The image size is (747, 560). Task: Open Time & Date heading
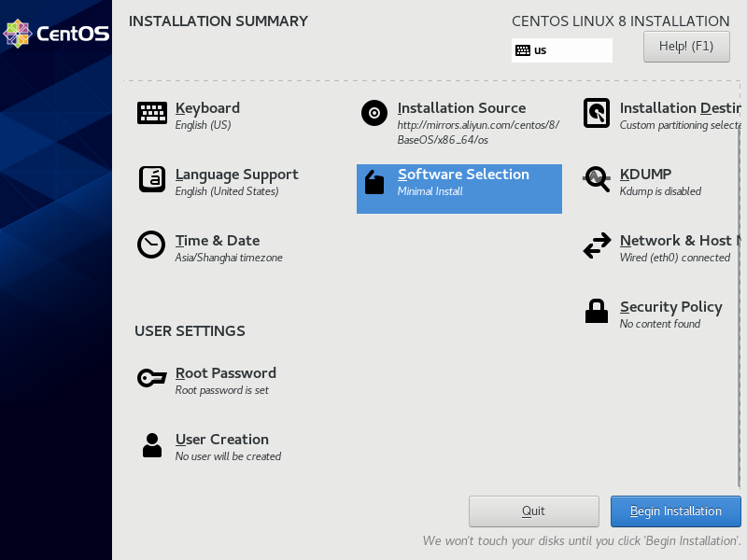click(218, 241)
